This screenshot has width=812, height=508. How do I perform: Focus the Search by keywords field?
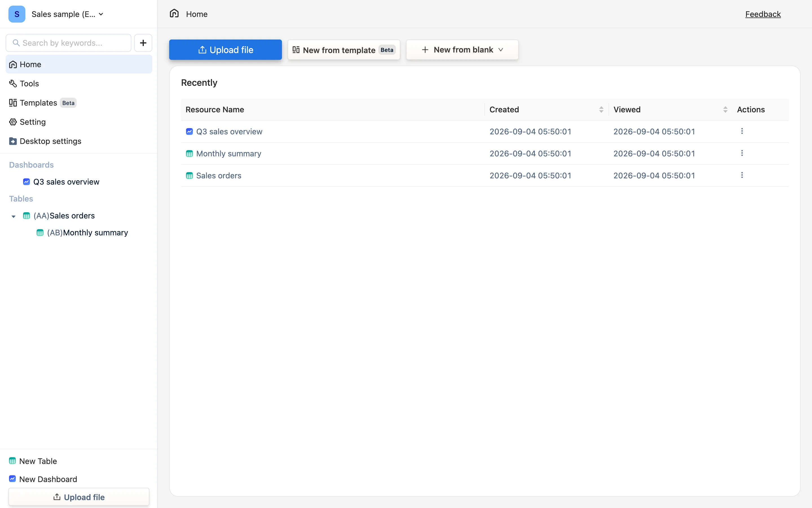[x=69, y=43]
